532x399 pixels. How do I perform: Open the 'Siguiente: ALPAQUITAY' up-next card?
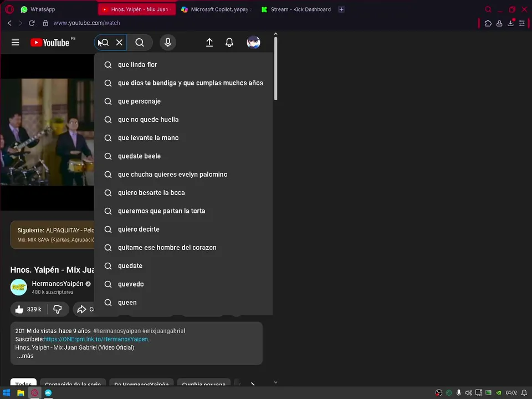tap(53, 235)
